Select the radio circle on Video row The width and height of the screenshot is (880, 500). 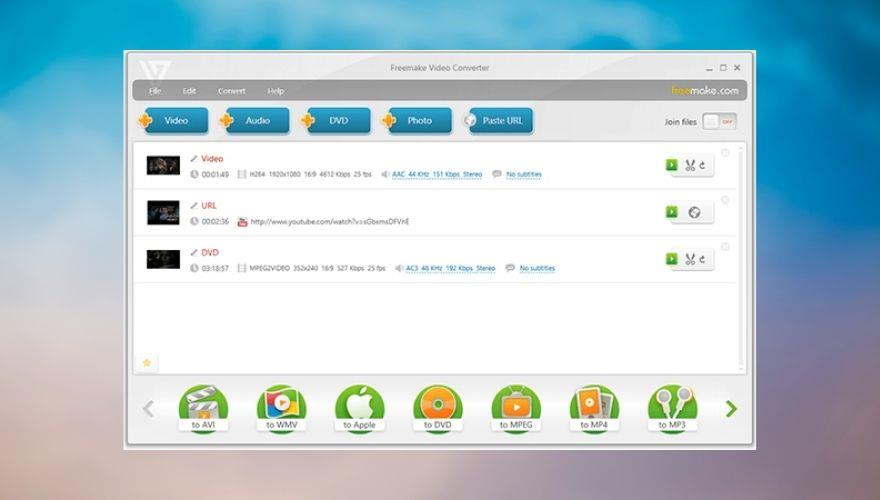coord(725,153)
